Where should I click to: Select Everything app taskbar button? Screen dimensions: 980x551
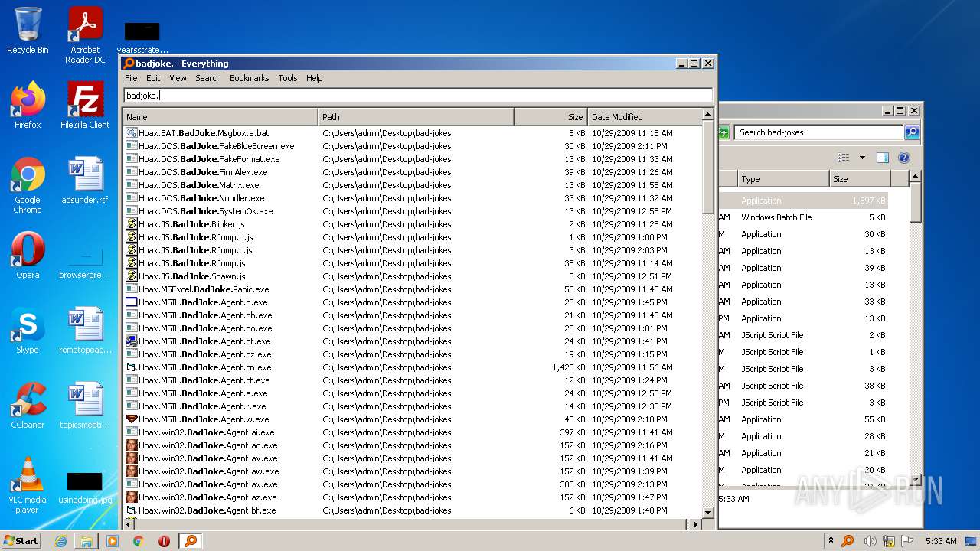[191, 541]
